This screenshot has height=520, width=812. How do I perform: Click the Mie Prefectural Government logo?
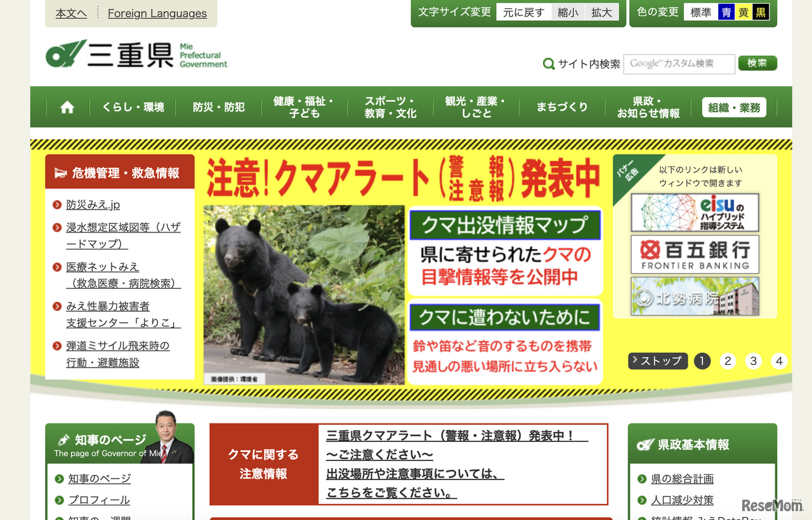tap(136, 55)
